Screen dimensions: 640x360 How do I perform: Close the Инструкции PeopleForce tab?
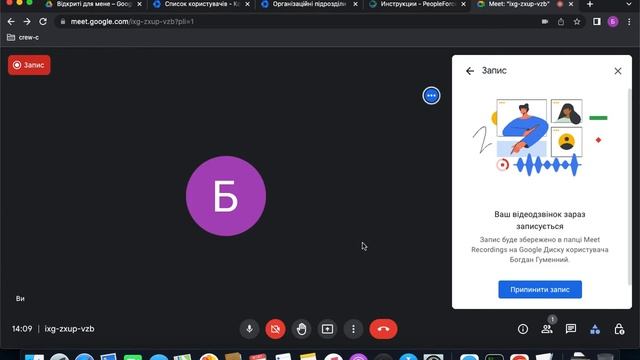(463, 4)
